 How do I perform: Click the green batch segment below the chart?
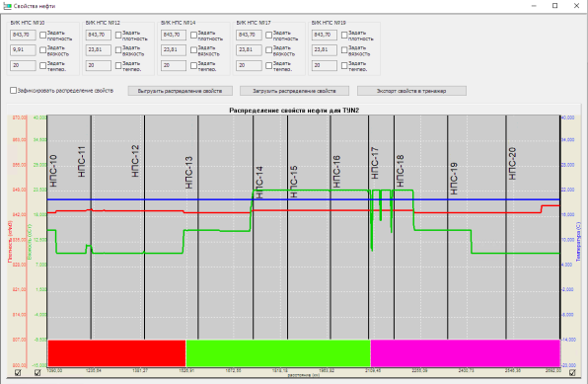tap(278, 352)
